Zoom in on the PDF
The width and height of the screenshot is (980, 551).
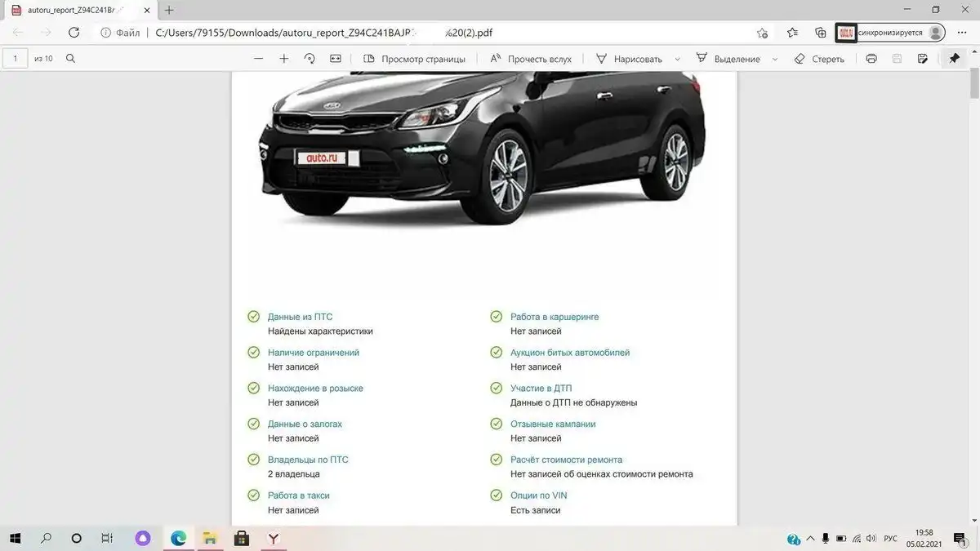coord(284,59)
